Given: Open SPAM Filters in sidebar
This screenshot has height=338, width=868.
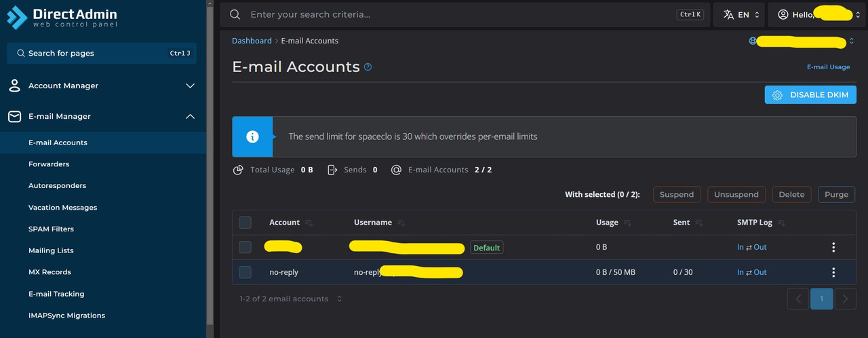Looking at the screenshot, I should point(103,229).
